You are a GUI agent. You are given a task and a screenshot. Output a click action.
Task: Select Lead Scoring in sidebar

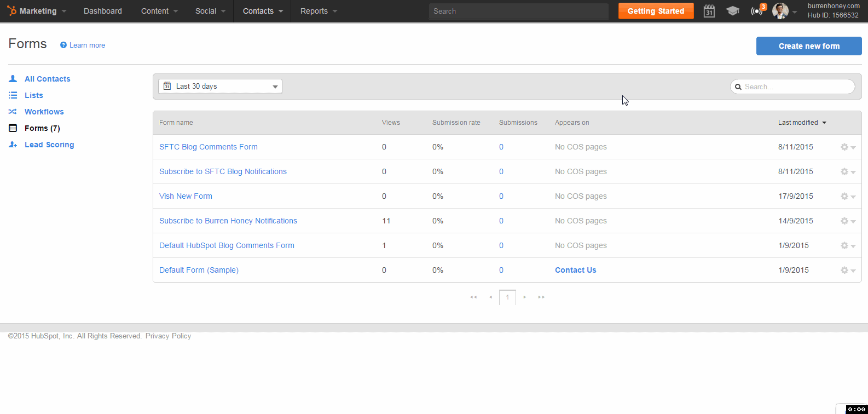pos(49,145)
